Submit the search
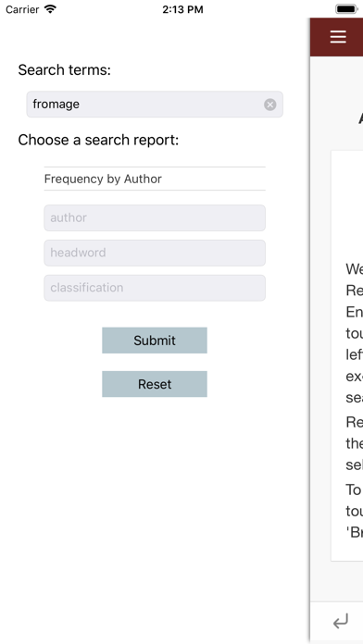 pos(155,341)
